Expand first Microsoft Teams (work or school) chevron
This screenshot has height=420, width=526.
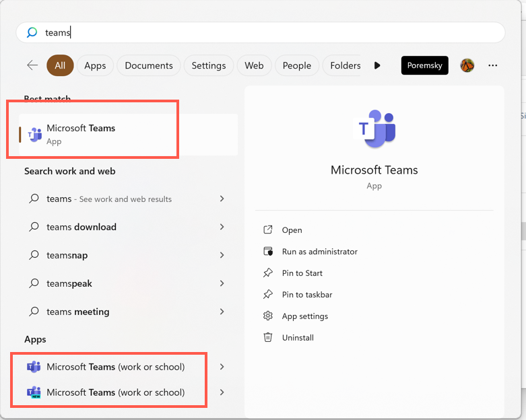point(222,367)
